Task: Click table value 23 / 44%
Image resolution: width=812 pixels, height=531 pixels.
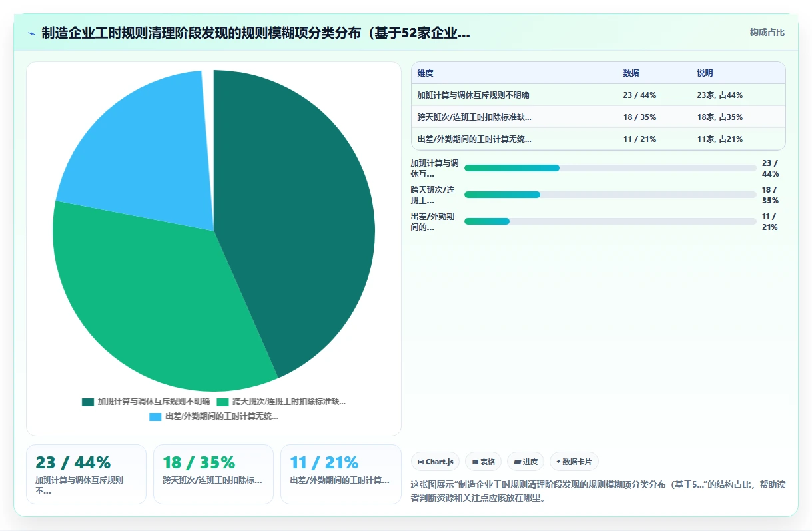Action: (639, 95)
